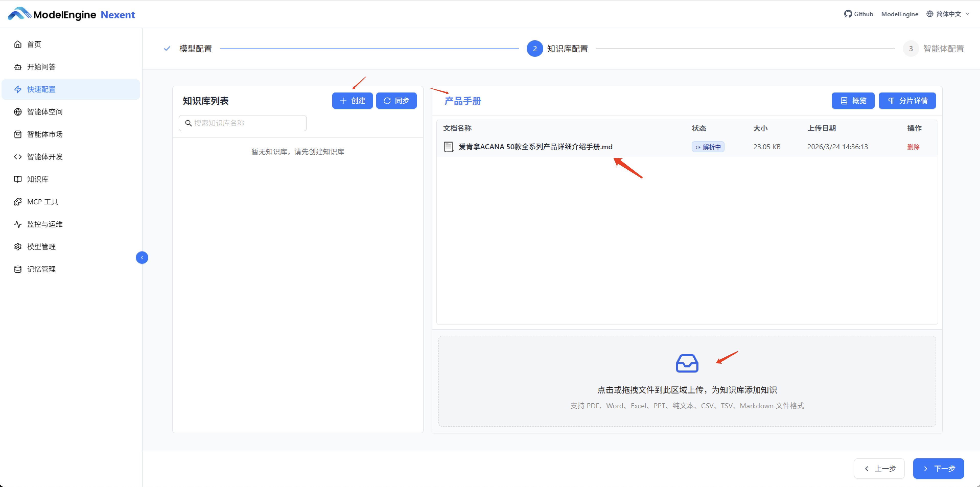The width and height of the screenshot is (980, 487).
Task: Collapse the left sidebar with the chevron
Action: point(142,257)
